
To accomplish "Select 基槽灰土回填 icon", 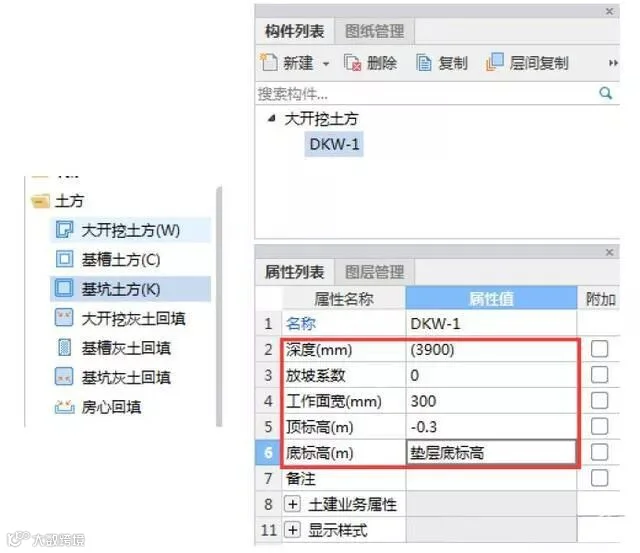I will [x=64, y=348].
